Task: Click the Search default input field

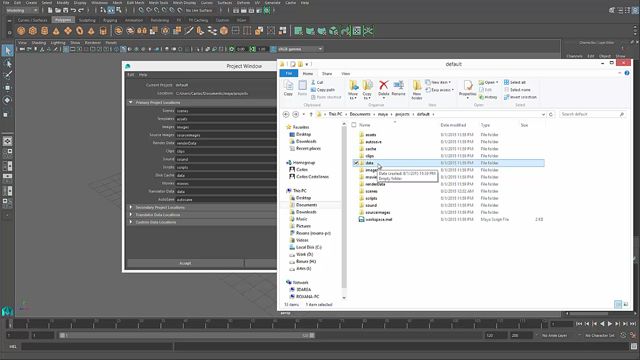Action: (x=592, y=114)
